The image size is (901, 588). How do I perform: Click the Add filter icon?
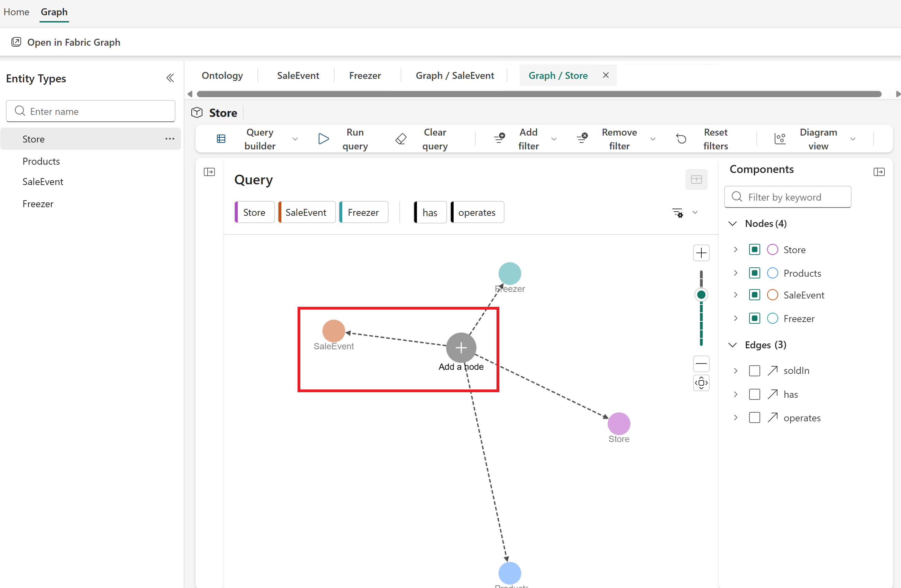click(x=499, y=138)
